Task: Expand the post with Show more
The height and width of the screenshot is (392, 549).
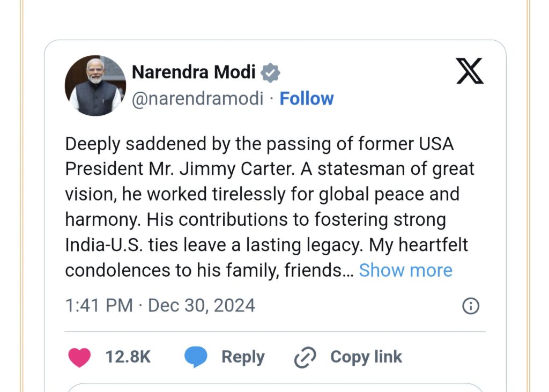Action: (x=405, y=270)
